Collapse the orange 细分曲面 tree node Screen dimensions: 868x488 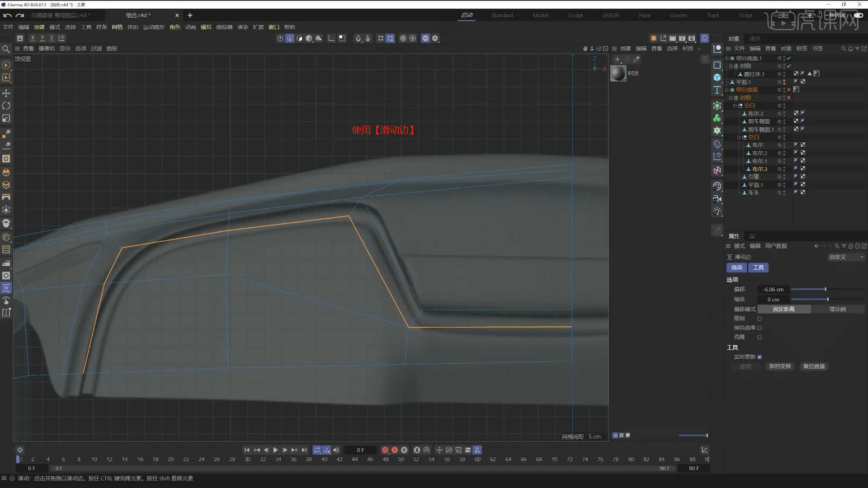[x=727, y=90]
